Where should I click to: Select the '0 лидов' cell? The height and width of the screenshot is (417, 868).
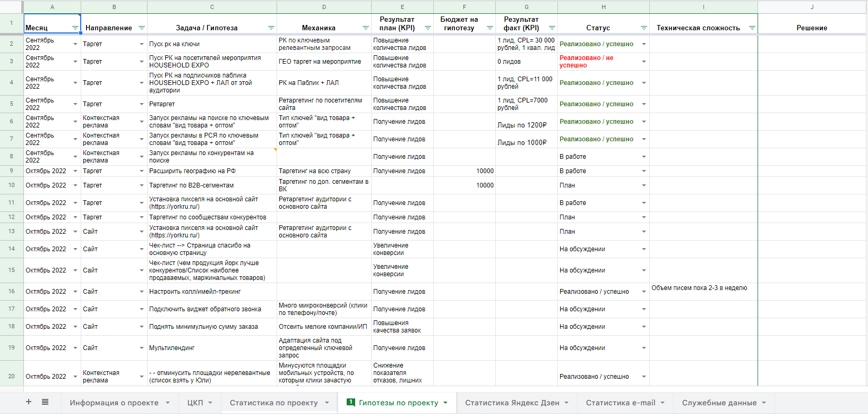click(x=527, y=62)
